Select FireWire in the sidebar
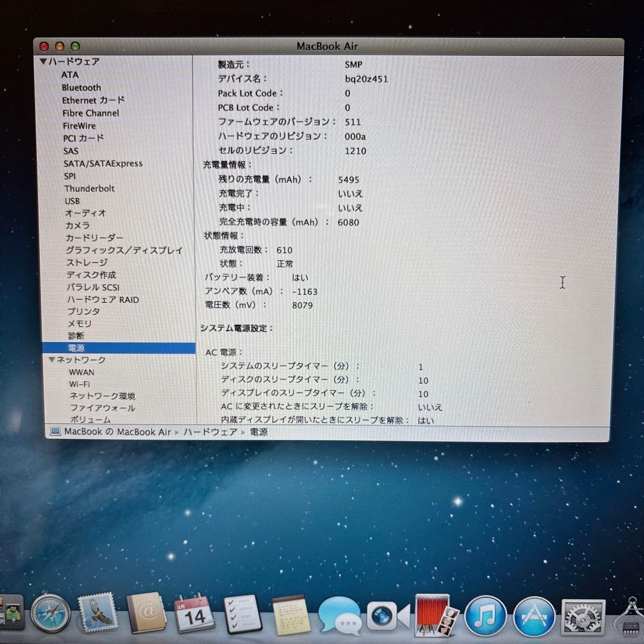Image resolution: width=644 pixels, height=644 pixels. 79,126
